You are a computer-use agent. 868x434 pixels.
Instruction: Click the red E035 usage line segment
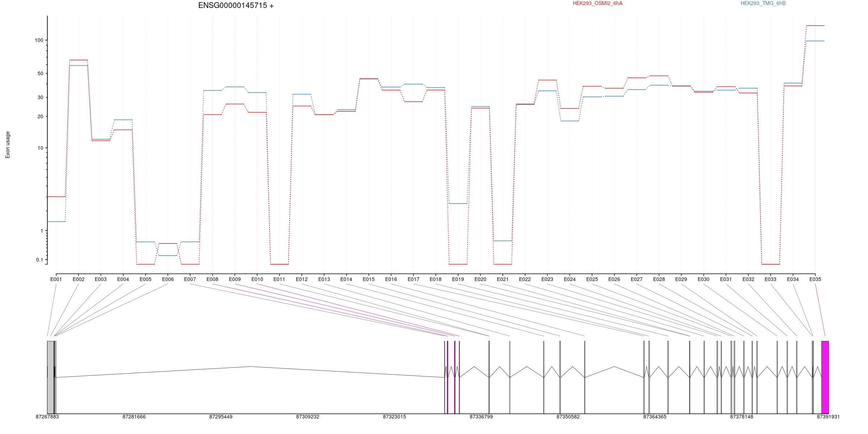(815, 26)
